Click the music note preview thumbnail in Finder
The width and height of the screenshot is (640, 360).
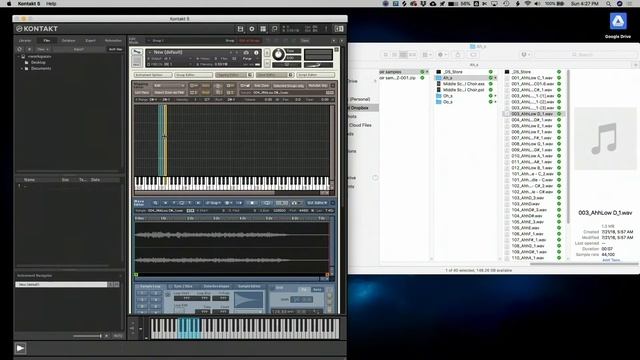pyautogui.click(x=605, y=139)
